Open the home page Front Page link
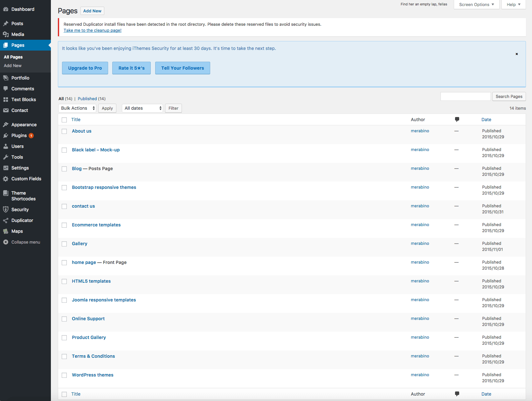Viewport: 532px width, 401px height. [x=84, y=262]
